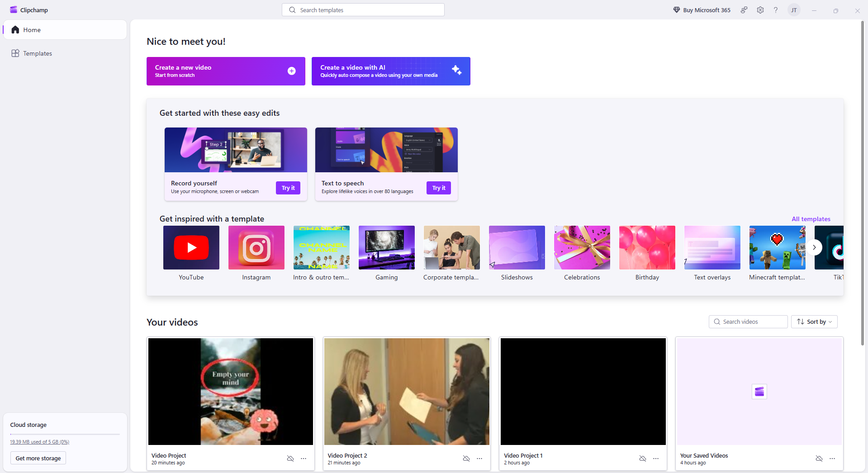Click the 'Get inspired with a template' heading
868x473 pixels.
click(x=212, y=219)
